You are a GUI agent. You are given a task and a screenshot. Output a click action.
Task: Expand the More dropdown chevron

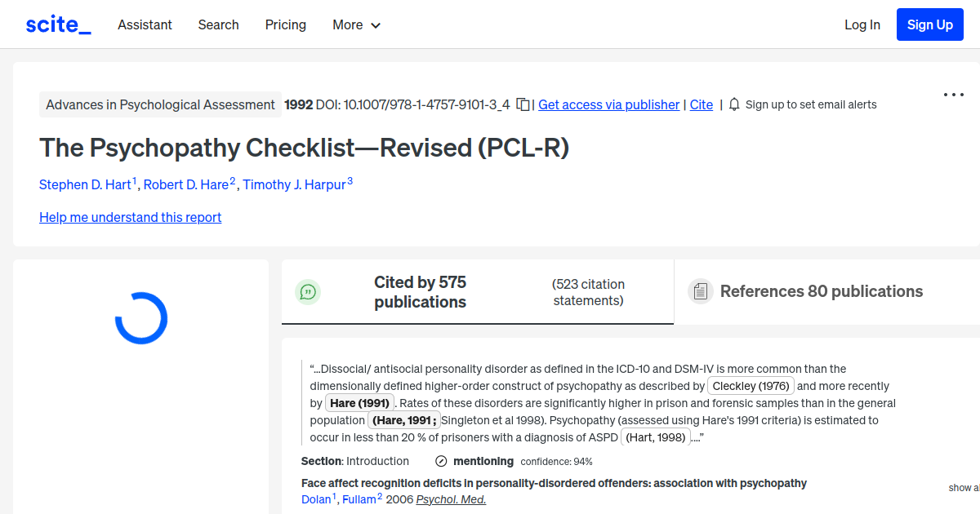tap(376, 25)
